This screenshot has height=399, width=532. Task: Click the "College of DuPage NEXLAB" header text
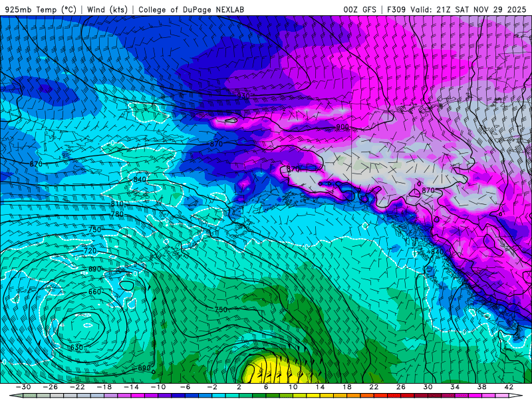(191, 9)
